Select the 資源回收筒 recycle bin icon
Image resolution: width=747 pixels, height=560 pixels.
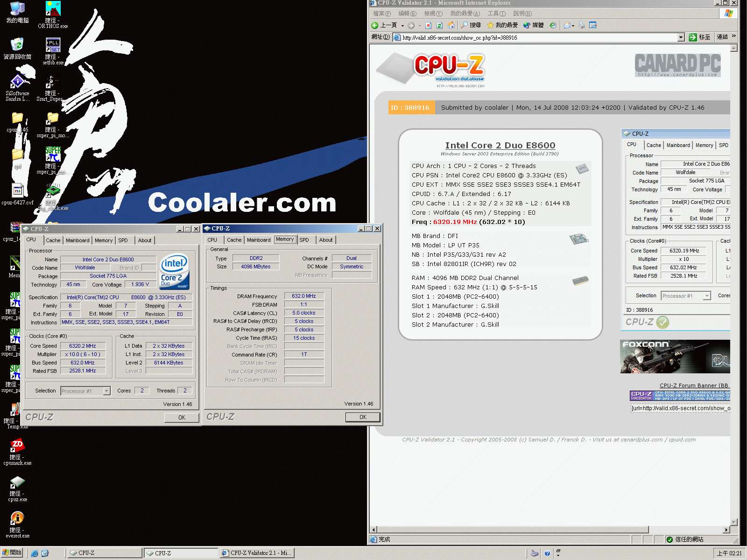[x=17, y=49]
